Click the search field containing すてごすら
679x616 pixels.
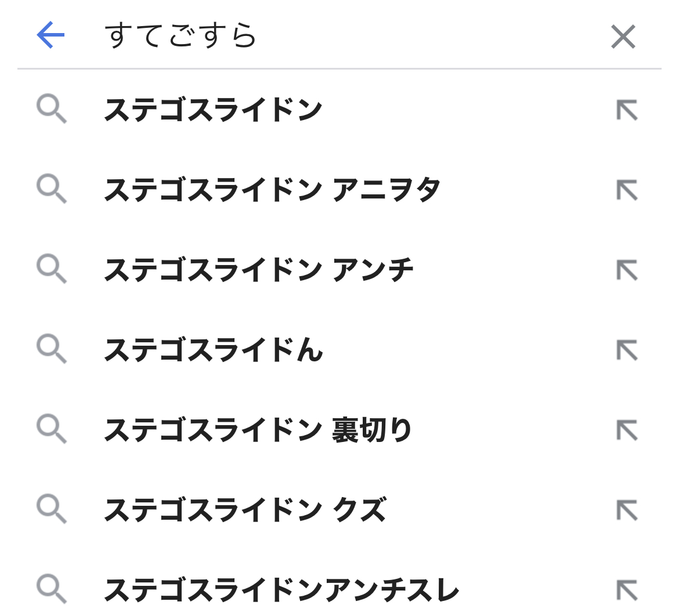pos(348,36)
